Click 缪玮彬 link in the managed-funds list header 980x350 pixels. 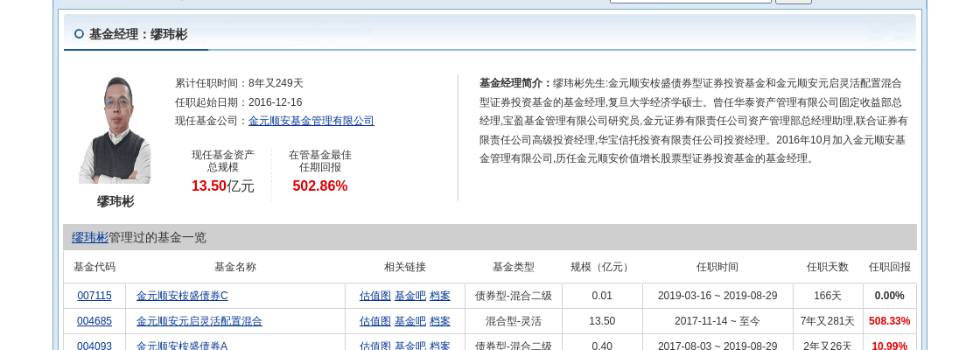[x=90, y=237]
